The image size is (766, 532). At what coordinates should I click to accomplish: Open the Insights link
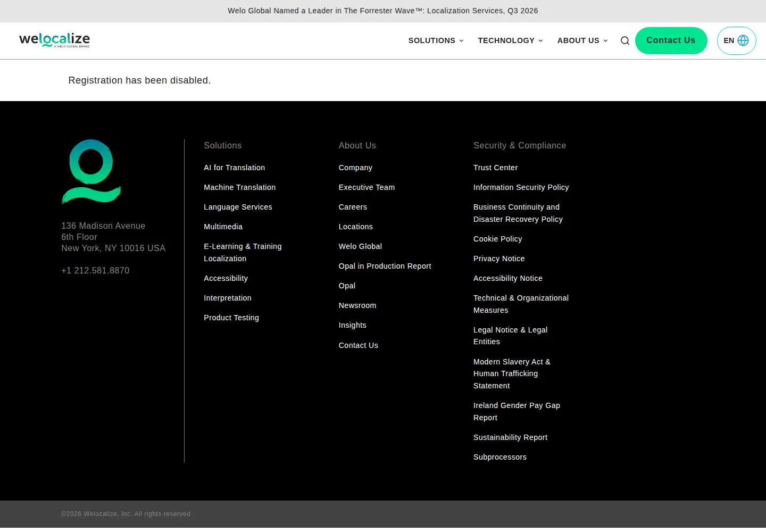353,325
